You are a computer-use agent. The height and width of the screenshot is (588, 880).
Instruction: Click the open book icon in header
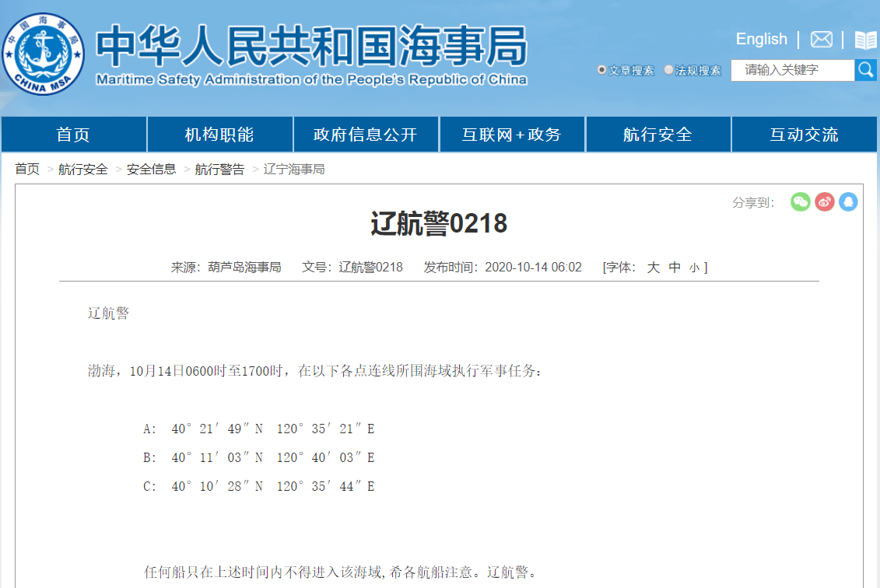[x=865, y=40]
